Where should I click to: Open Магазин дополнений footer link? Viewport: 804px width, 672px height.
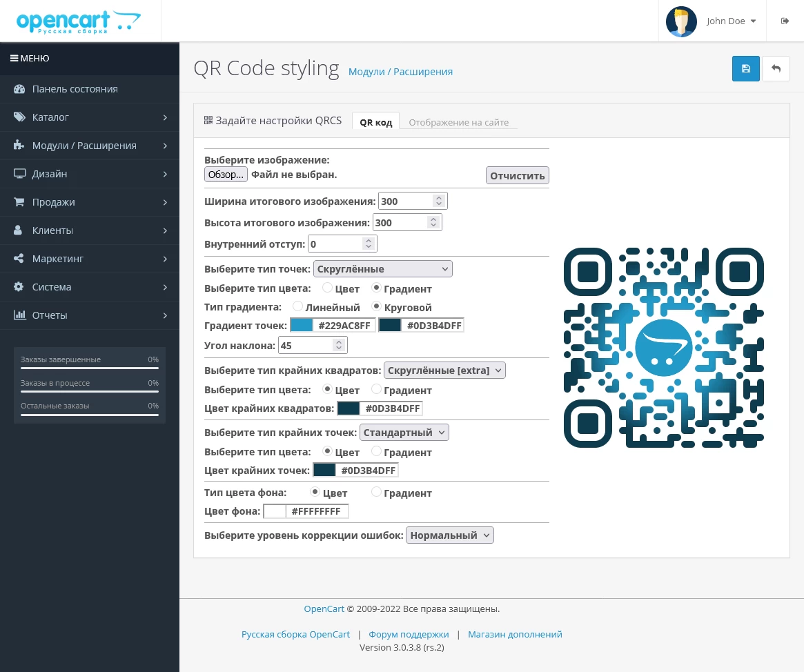tap(515, 635)
